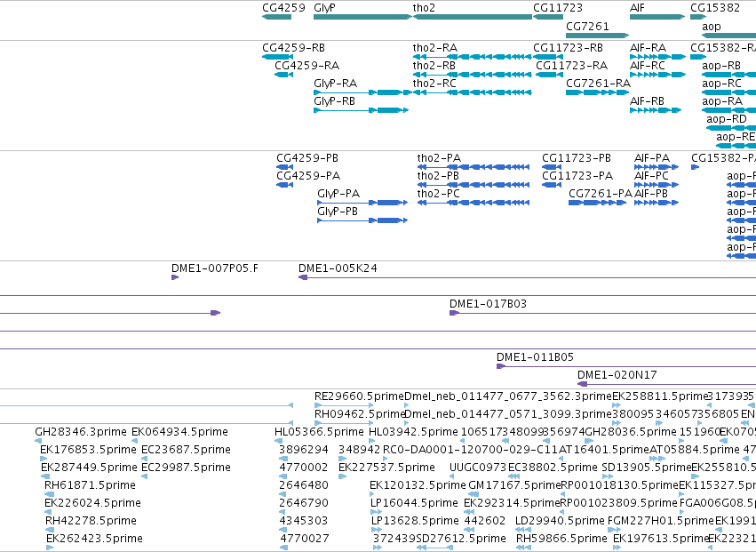Click the EC29987.5prime EST label
The image size is (756, 552).
[x=186, y=468]
